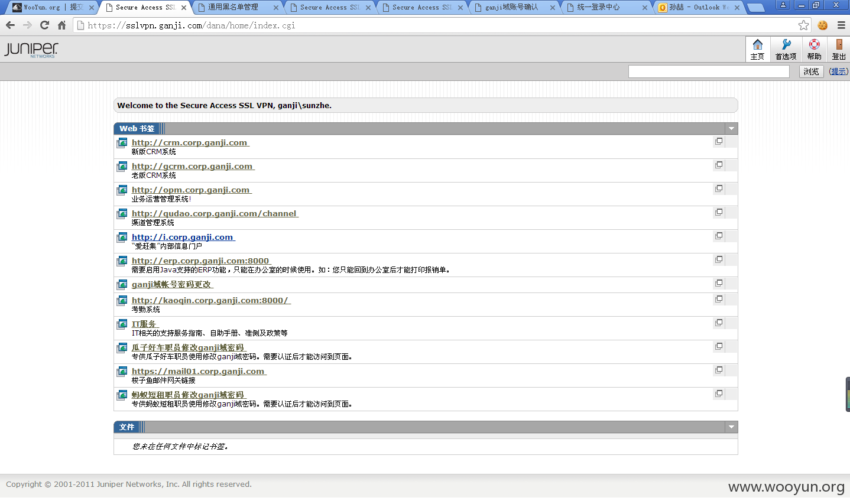This screenshot has width=850, height=504.
Task: Click the 浏览 browse button
Action: [812, 71]
